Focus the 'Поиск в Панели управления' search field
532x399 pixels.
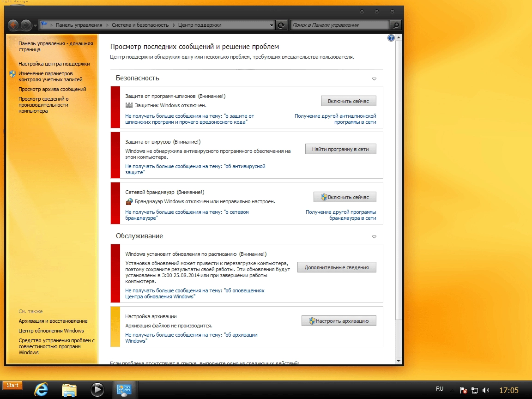(340, 25)
